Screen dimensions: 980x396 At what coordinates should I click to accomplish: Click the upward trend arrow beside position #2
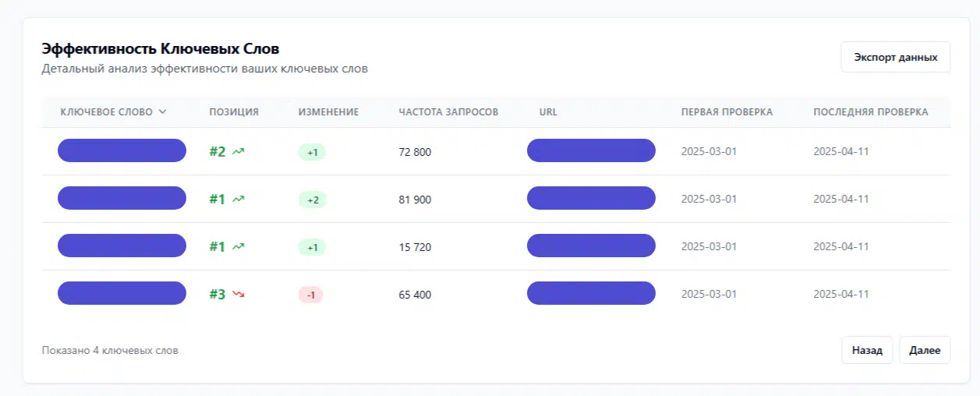[239, 152]
